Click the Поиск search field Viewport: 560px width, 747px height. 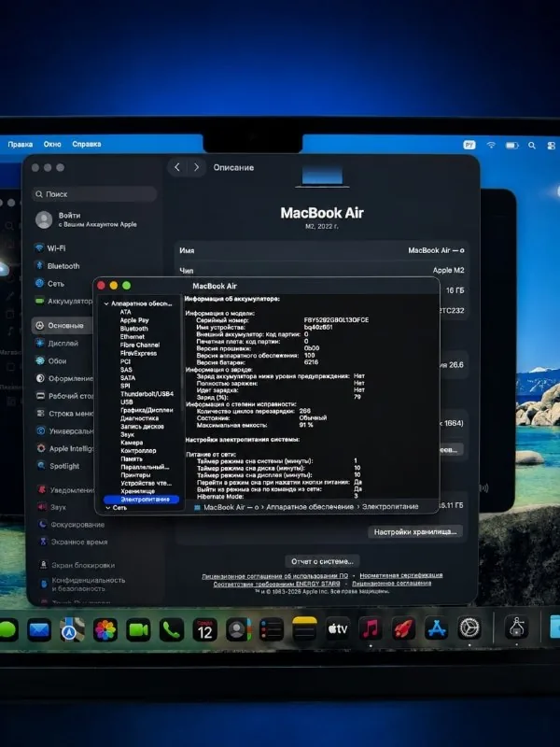point(94,194)
